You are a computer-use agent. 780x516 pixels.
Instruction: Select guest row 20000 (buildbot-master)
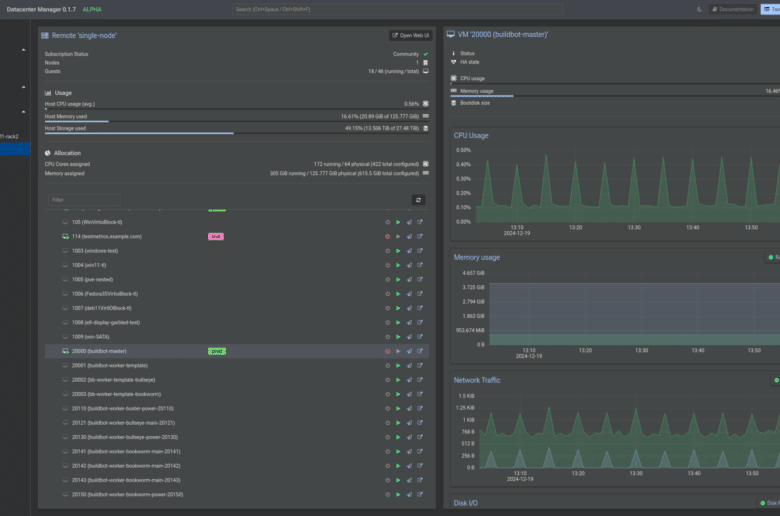point(237,351)
